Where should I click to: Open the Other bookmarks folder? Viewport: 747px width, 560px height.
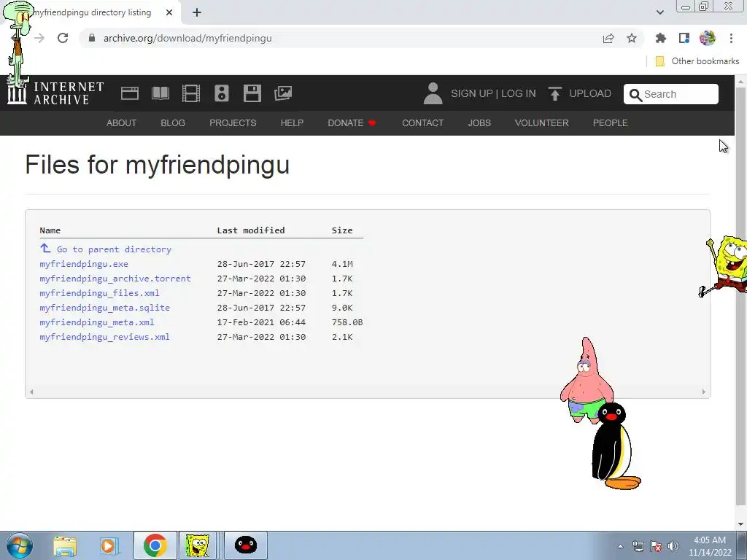click(697, 61)
